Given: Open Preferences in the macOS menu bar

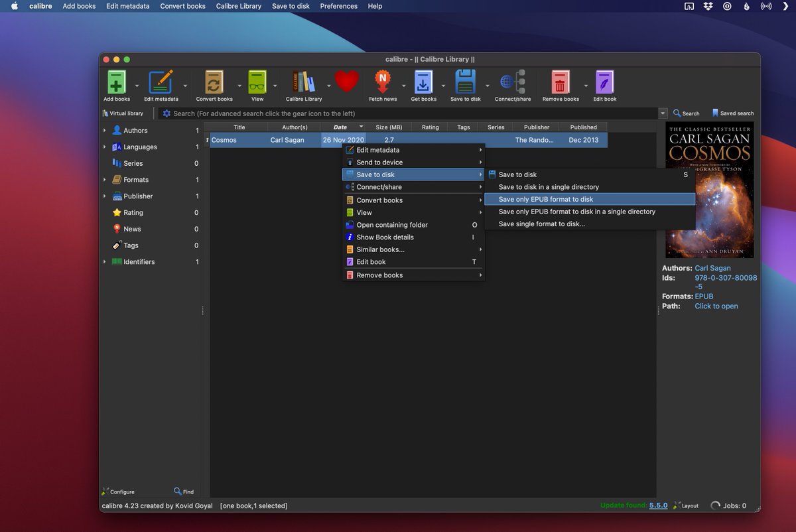Looking at the screenshot, I should pos(339,6).
